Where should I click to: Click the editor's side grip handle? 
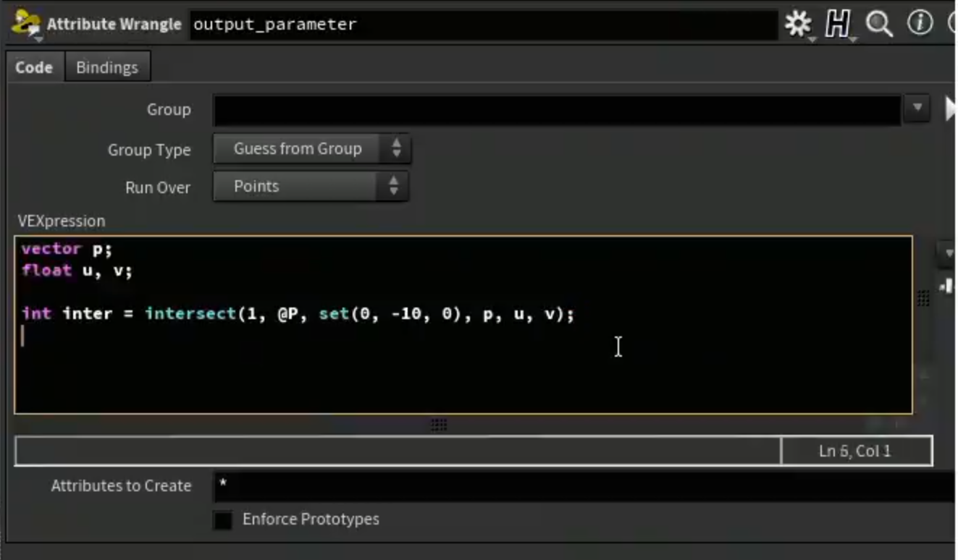pos(924,298)
